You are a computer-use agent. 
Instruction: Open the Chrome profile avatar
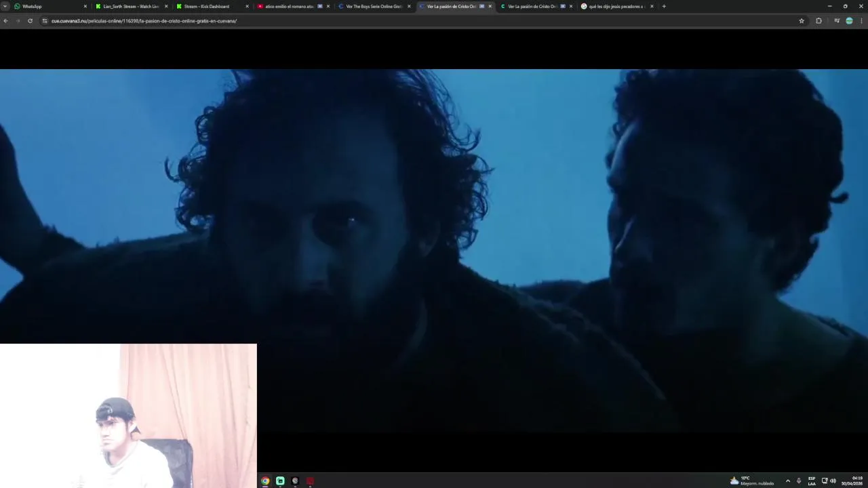(x=849, y=21)
